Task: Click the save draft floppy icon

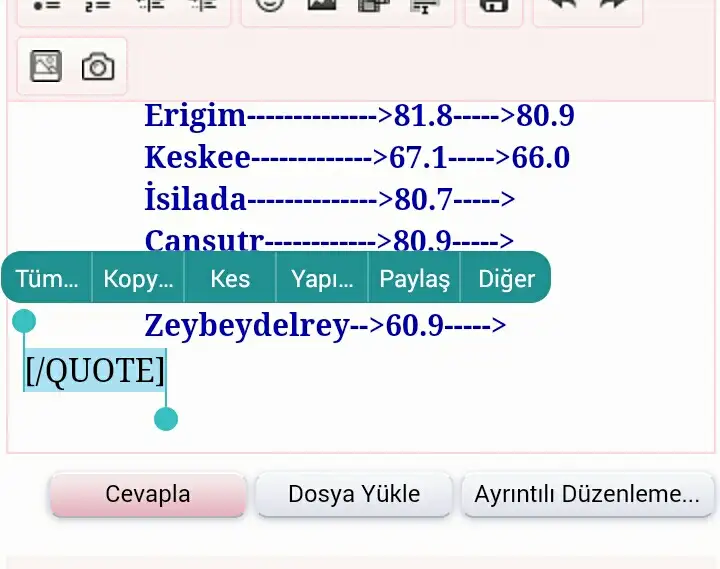Action: tap(492, 5)
